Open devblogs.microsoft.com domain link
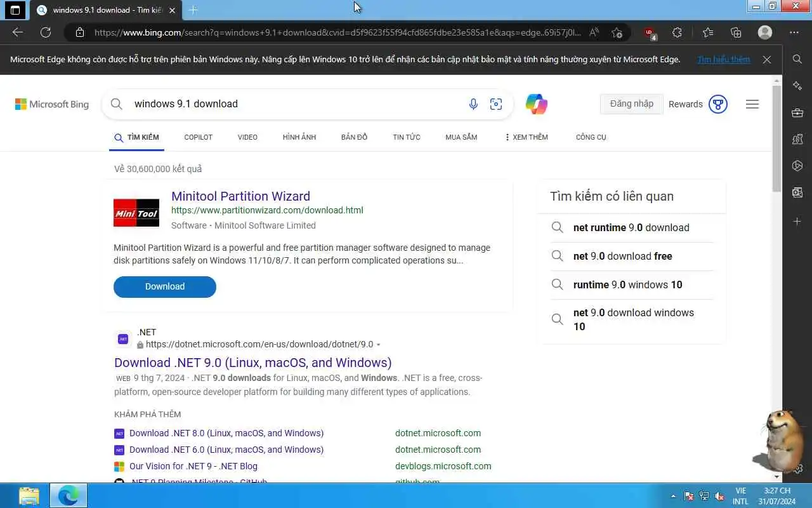This screenshot has width=812, height=508. coord(443,466)
